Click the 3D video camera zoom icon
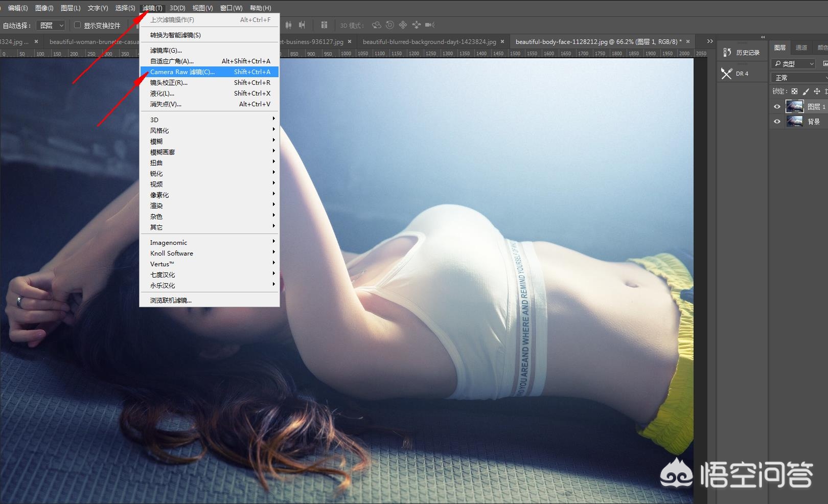Screen dimensions: 828x504 (430, 25)
